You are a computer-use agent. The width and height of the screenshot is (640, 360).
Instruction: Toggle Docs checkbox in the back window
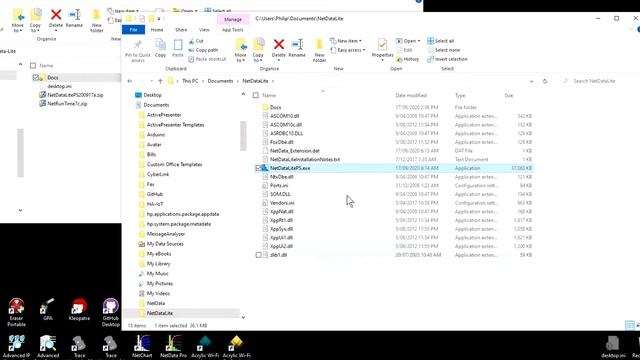tap(36, 77)
